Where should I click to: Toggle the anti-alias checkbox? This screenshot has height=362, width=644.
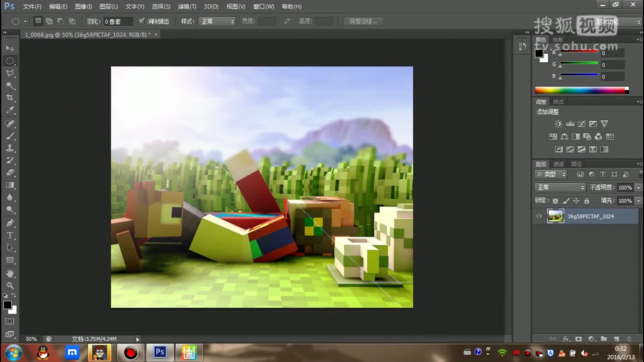coord(141,21)
